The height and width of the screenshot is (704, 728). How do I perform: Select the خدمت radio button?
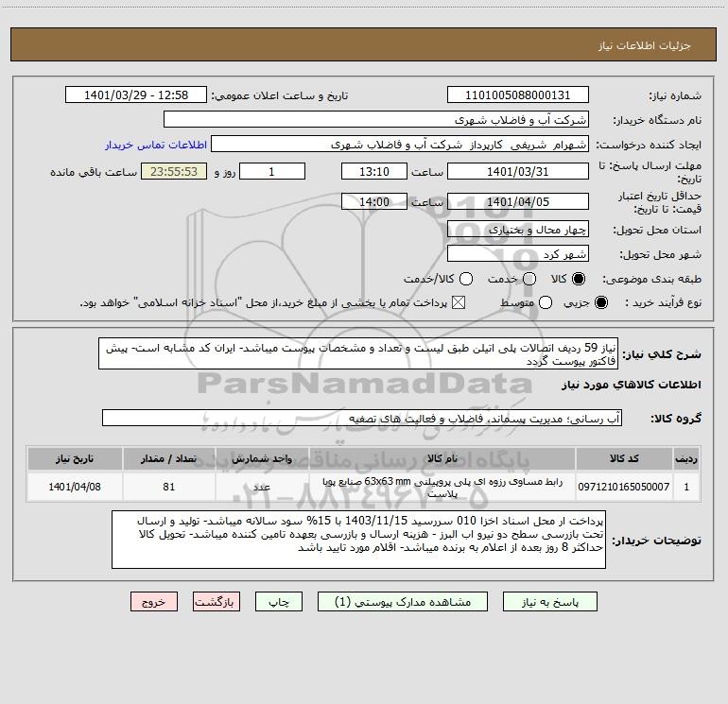(529, 279)
